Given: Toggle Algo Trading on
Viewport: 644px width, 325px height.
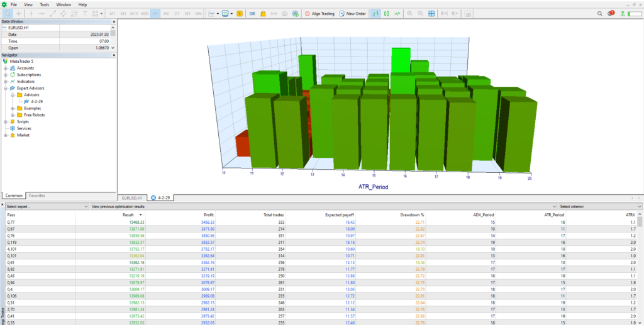Looking at the screenshot, I should coord(319,13).
